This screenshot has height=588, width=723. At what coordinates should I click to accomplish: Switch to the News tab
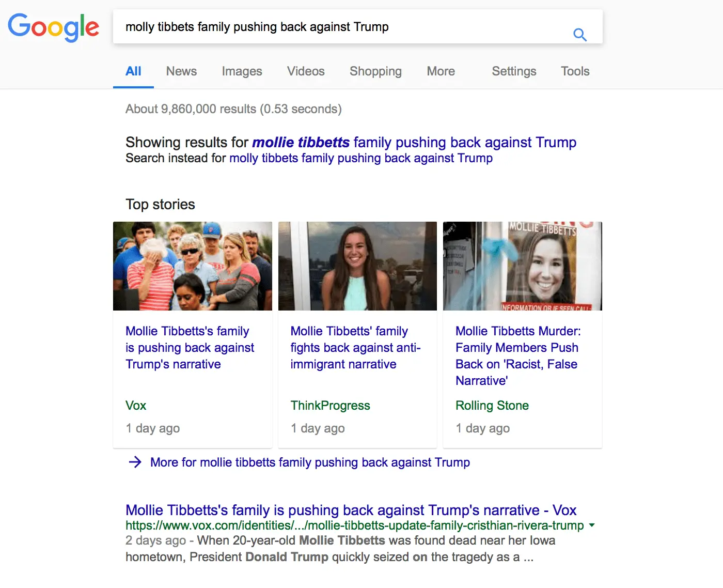click(181, 71)
